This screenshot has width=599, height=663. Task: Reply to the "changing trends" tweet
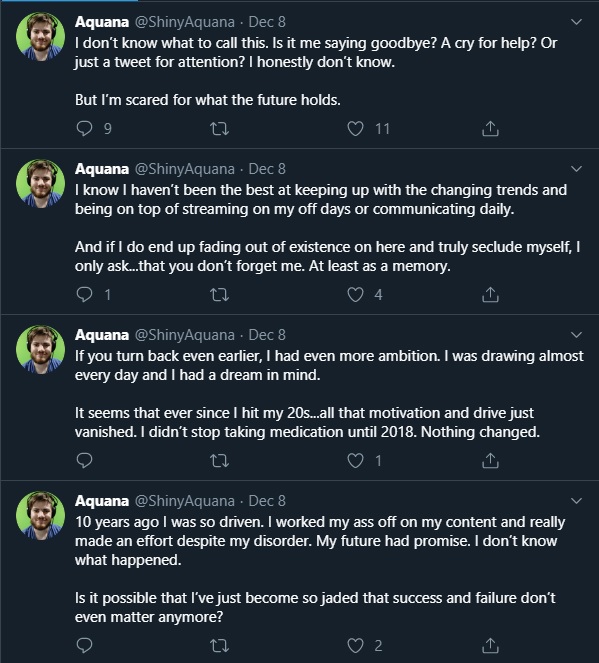coord(84,294)
